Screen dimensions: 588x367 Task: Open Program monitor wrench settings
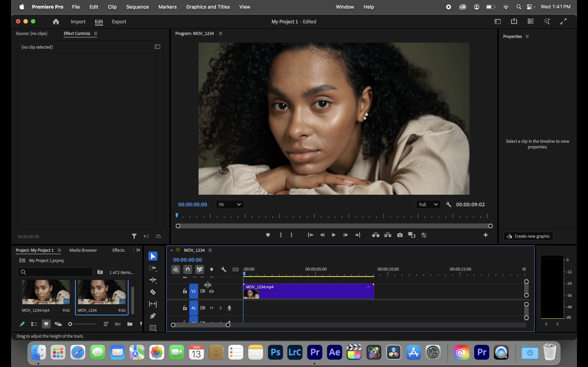coord(449,205)
